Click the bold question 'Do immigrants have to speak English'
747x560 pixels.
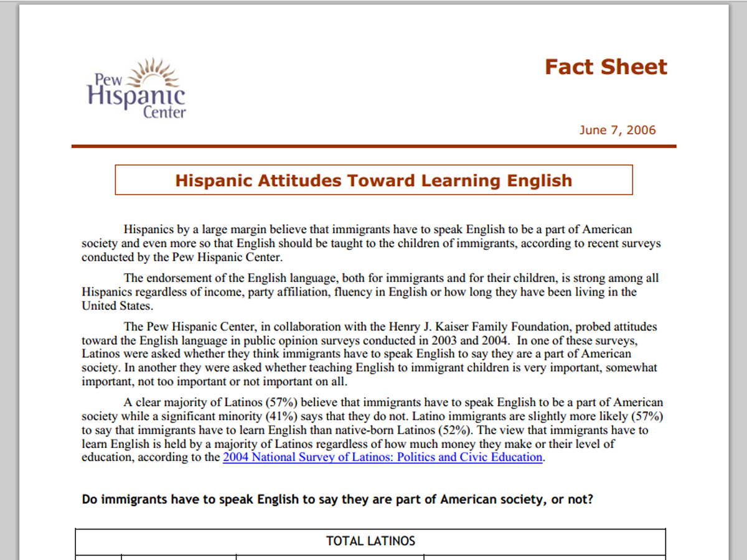[337, 500]
